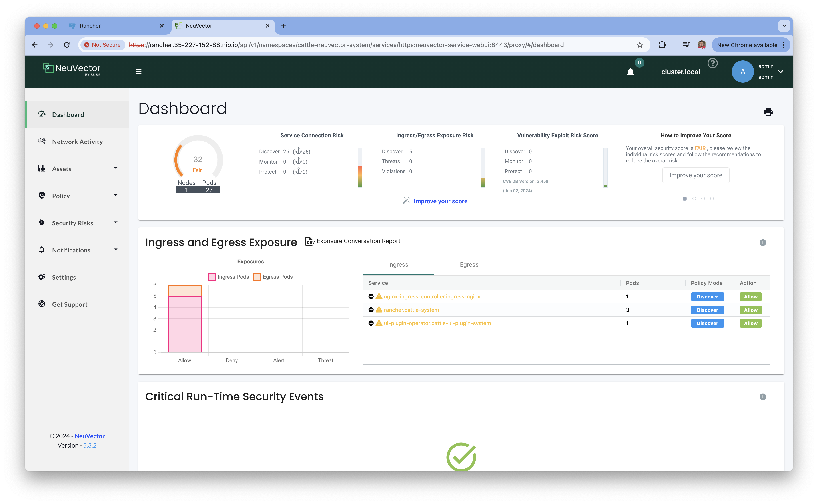
Task: Toggle the Ingress Pods legend item
Action: point(229,277)
